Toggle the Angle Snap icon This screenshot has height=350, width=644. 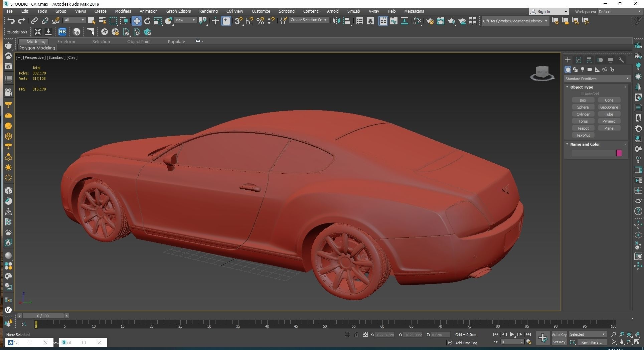(x=249, y=21)
